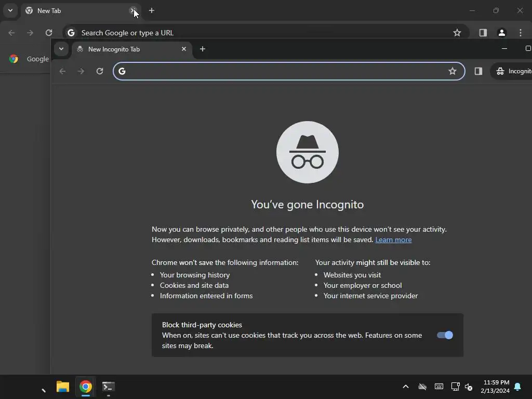Go back in background Chrome window
The height and width of the screenshot is (399, 532).
point(11,33)
